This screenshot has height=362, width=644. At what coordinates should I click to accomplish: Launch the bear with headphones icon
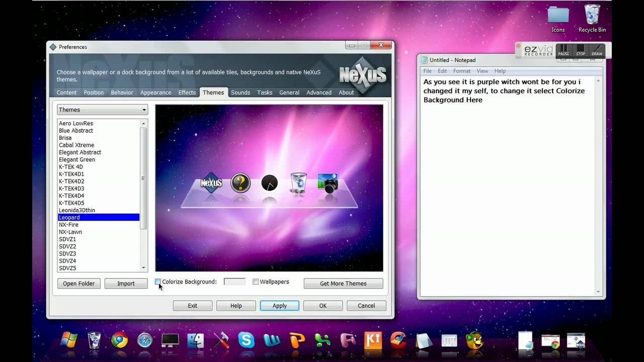tap(474, 340)
